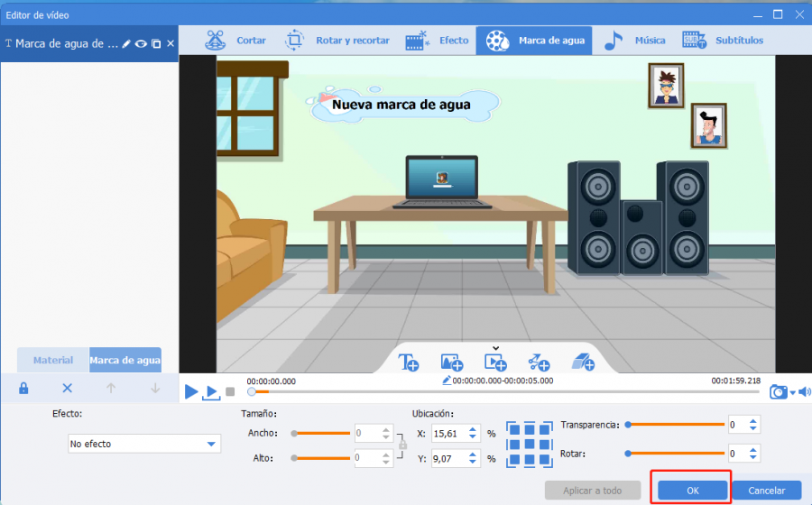This screenshot has width=812, height=505.
Task: Adjust the Ancho size slider
Action: (x=320, y=433)
